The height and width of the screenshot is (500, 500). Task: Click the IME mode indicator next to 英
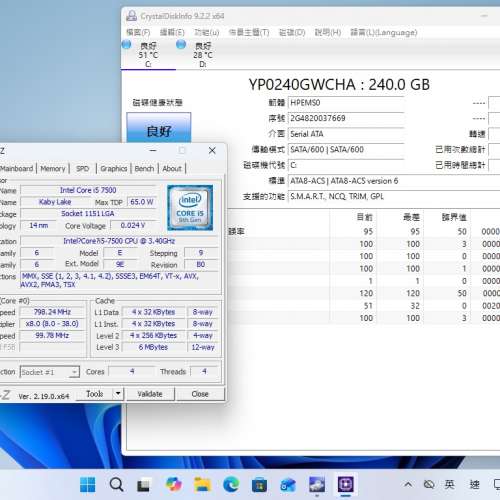[x=474, y=484]
